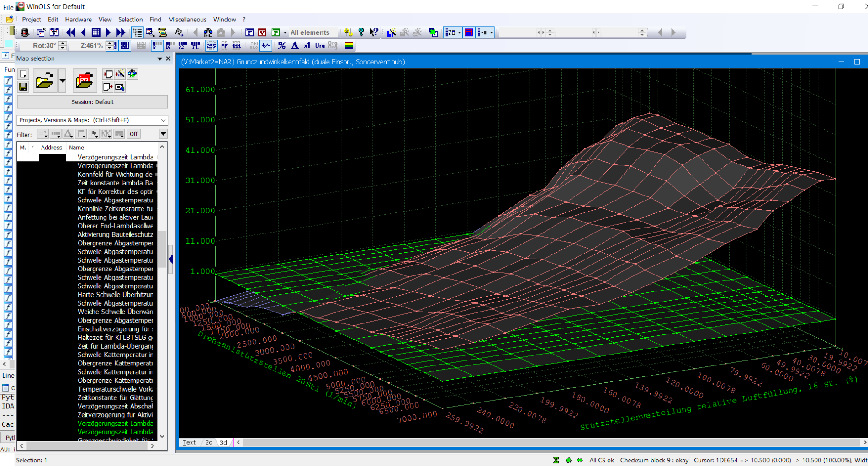Image resolution: width=868 pixels, height=466 pixels.
Task: Click the blue F box icon
Action: tap(249, 32)
